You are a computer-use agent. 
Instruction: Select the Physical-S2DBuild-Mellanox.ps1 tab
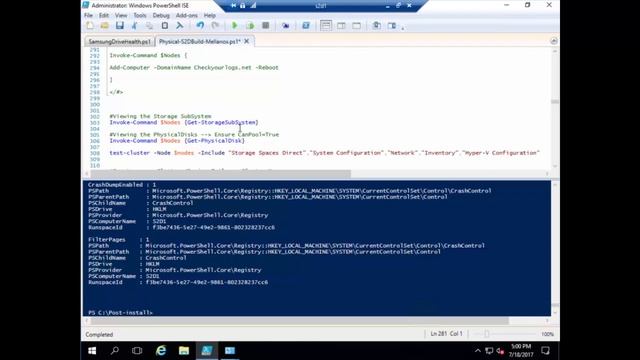[x=199, y=42]
